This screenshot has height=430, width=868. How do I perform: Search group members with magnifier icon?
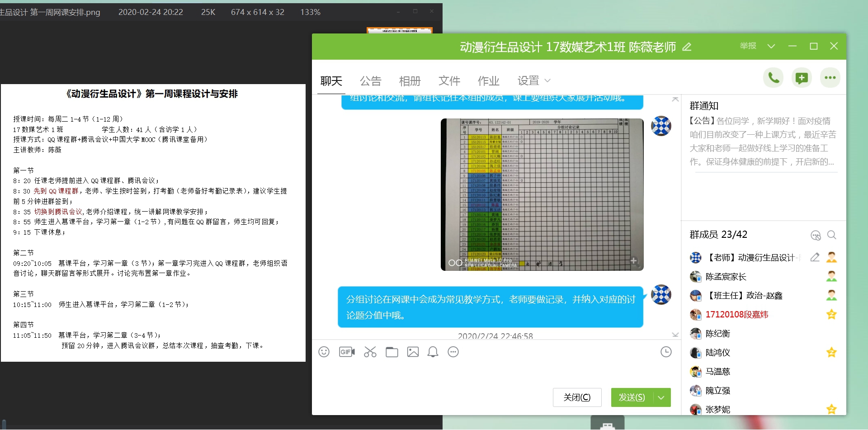pyautogui.click(x=831, y=235)
